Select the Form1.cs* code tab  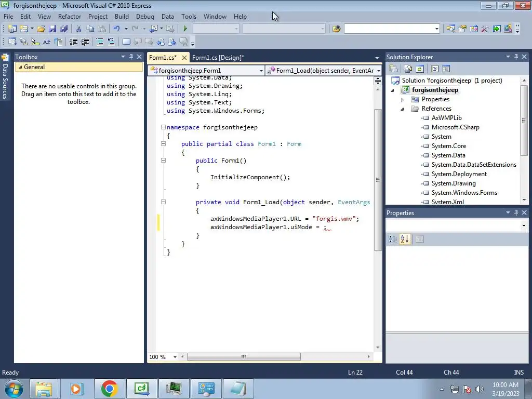(163, 57)
